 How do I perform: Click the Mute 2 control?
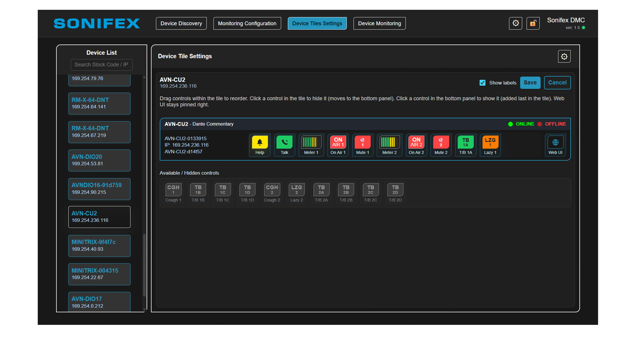[441, 145]
